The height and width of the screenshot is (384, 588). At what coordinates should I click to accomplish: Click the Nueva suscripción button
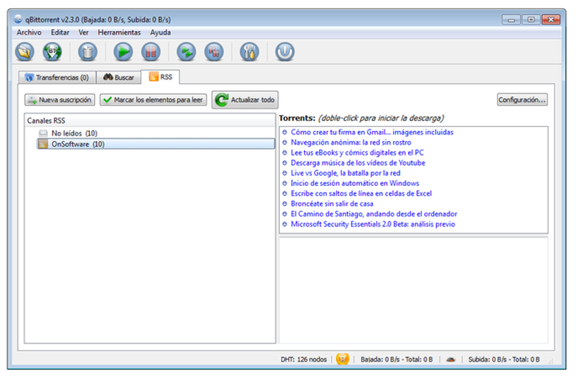coord(59,100)
